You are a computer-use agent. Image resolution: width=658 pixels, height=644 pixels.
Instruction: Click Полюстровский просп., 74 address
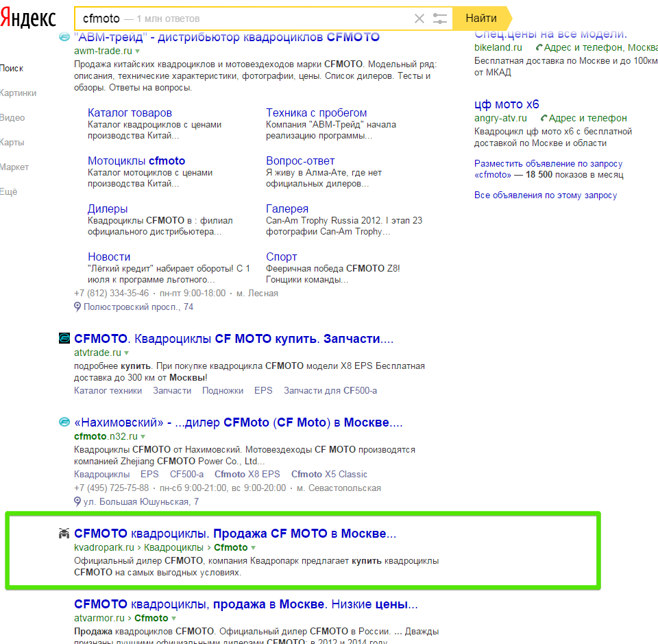click(138, 307)
